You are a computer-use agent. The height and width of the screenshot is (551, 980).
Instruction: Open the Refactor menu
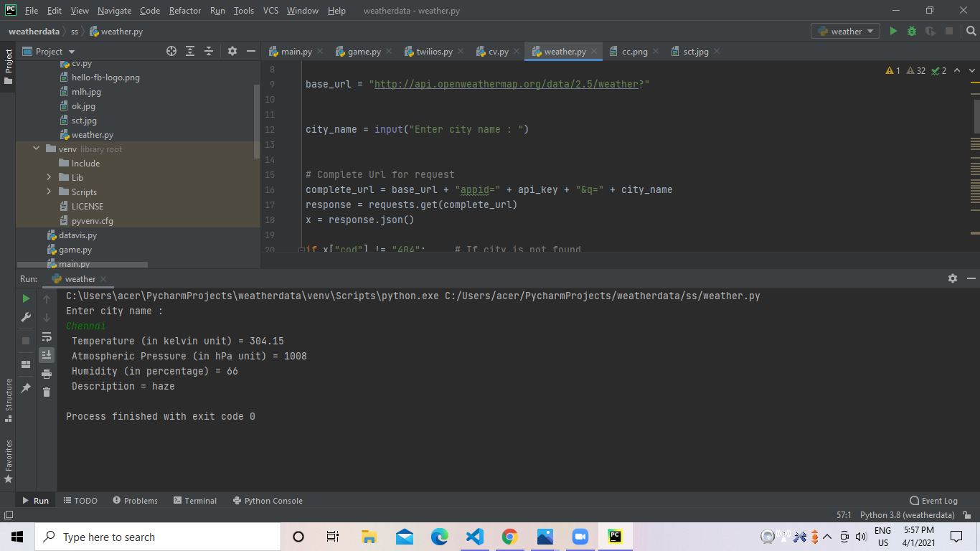click(x=185, y=11)
